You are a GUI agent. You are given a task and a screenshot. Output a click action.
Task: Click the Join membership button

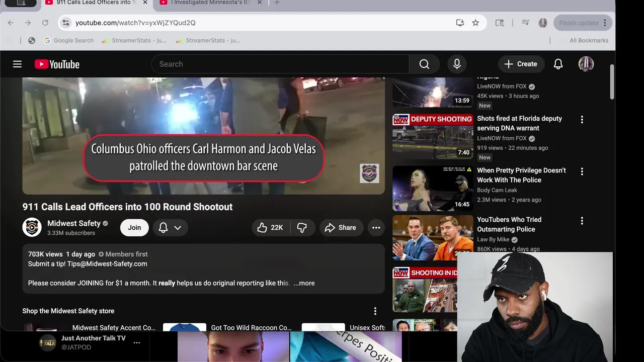point(134,228)
